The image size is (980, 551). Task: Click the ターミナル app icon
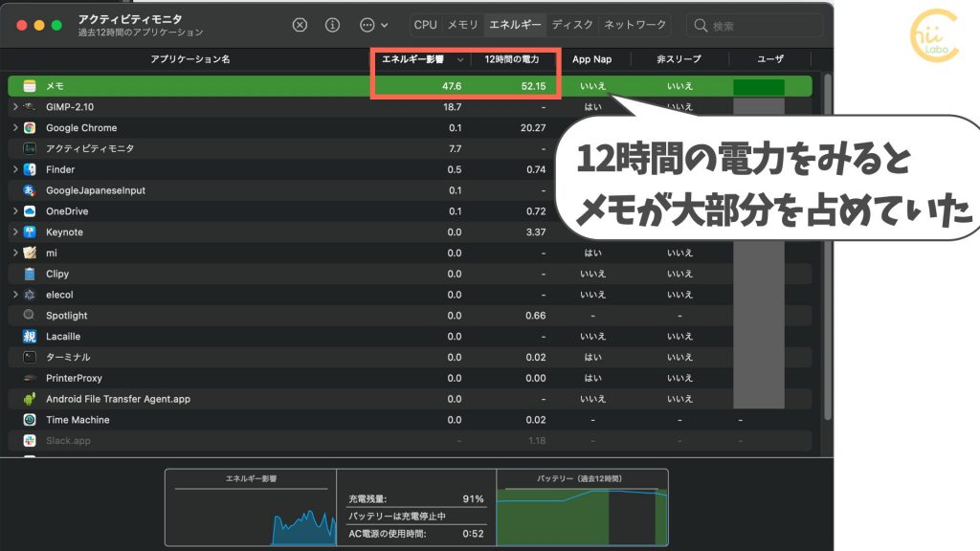tap(30, 358)
